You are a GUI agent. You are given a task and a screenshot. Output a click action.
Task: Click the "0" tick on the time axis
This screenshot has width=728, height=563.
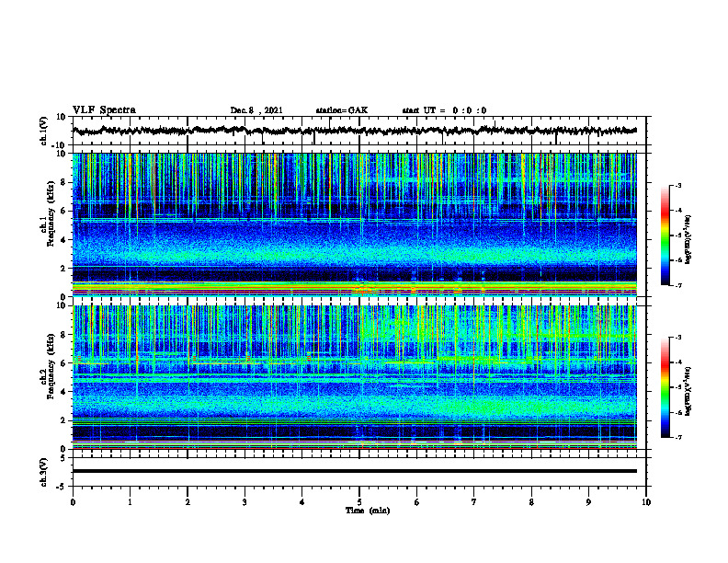pos(73,502)
